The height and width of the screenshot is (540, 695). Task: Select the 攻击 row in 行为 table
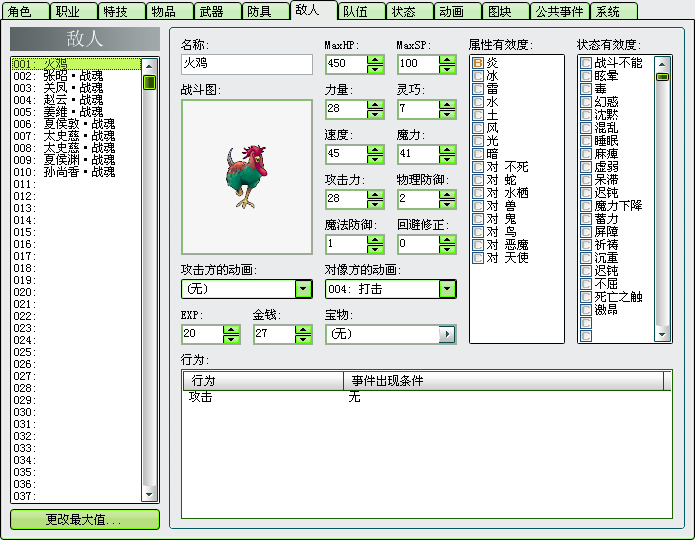(x=426, y=397)
